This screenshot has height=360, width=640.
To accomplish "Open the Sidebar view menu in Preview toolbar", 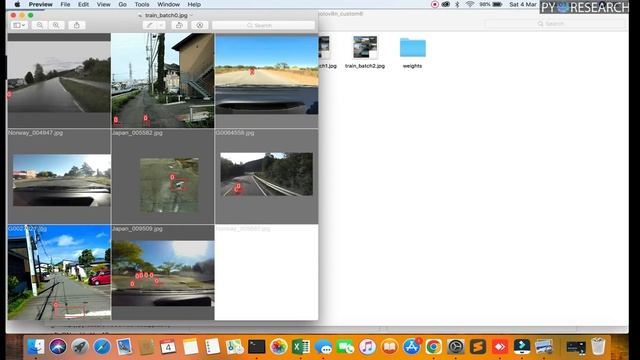I will pos(19,25).
